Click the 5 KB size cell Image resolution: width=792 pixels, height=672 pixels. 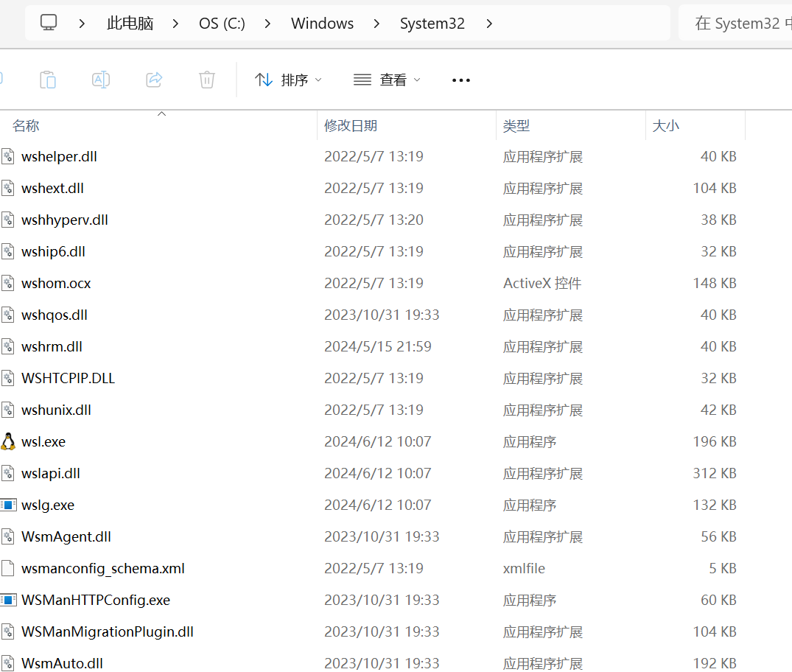pyautogui.click(x=723, y=568)
